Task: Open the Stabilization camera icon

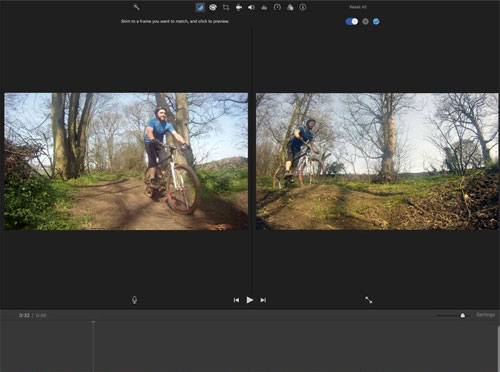Action: [239, 7]
